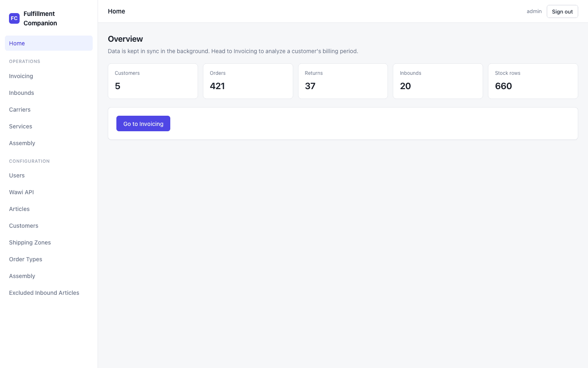This screenshot has width=588, height=368.
Task: Click the background sync description text
Action: (x=233, y=51)
